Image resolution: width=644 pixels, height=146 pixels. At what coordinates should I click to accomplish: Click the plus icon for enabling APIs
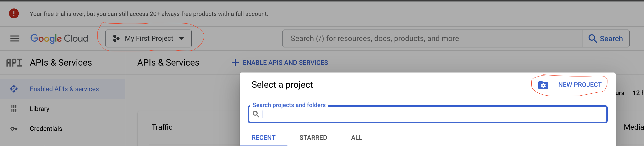tap(235, 63)
